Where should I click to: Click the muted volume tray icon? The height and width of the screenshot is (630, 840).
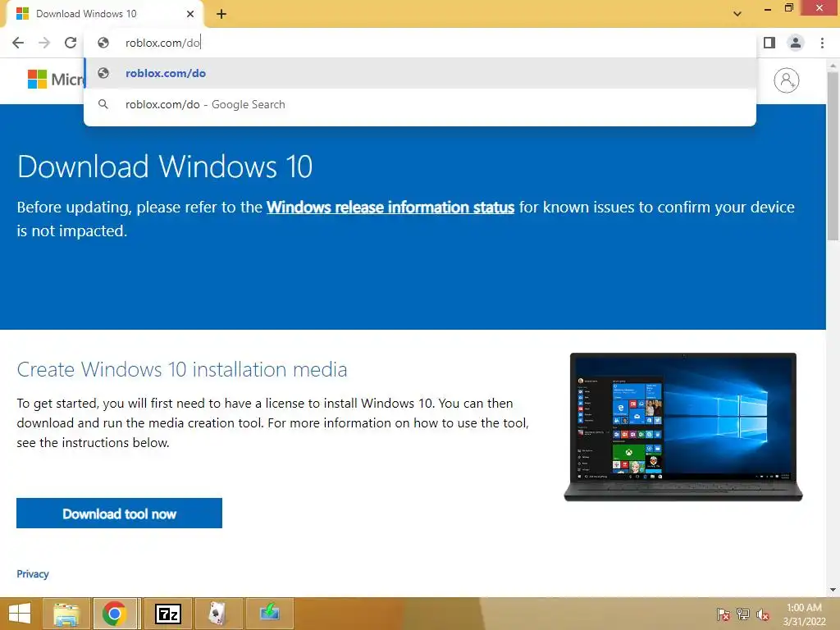(x=763, y=614)
